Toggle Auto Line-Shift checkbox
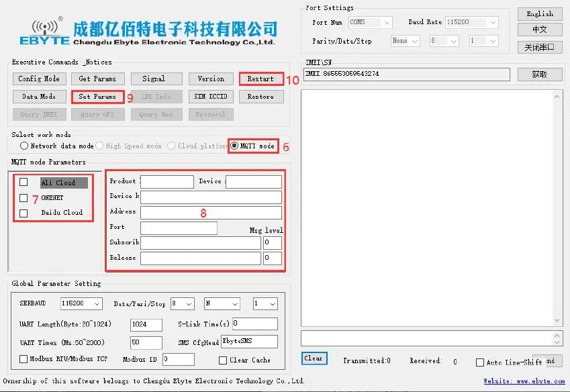This screenshot has height=392, width=570. point(480,362)
